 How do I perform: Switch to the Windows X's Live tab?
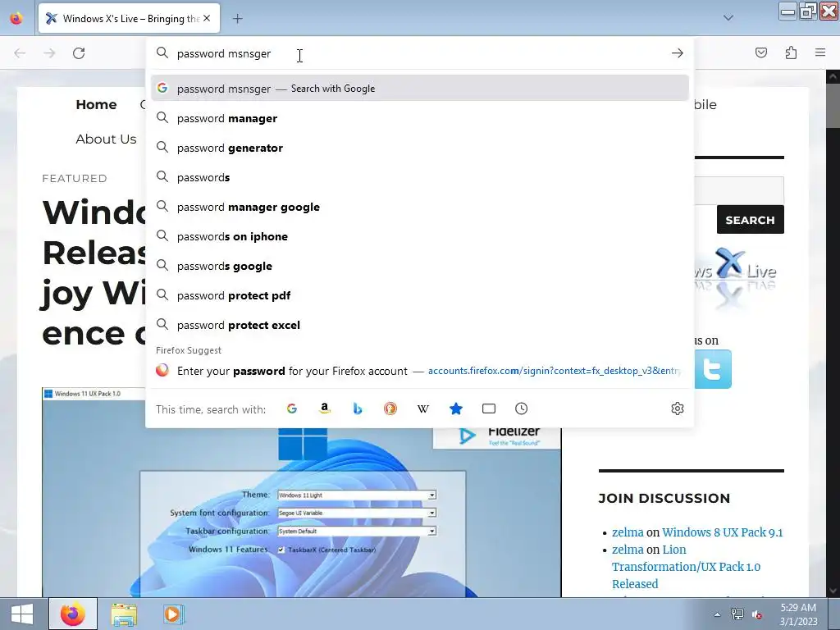click(129, 18)
